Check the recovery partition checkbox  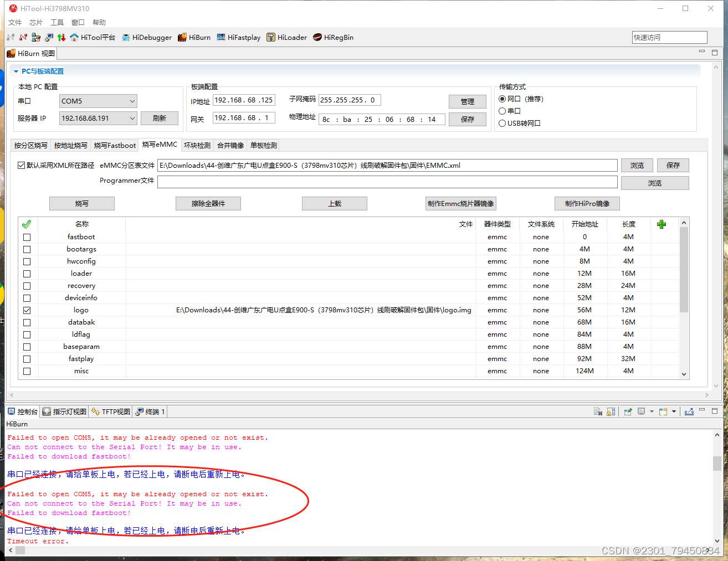click(27, 286)
